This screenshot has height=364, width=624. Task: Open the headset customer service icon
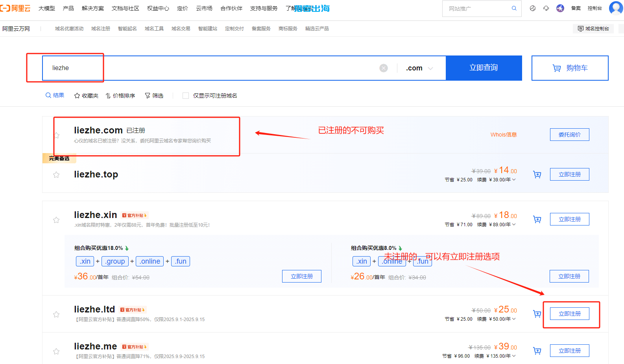point(546,8)
